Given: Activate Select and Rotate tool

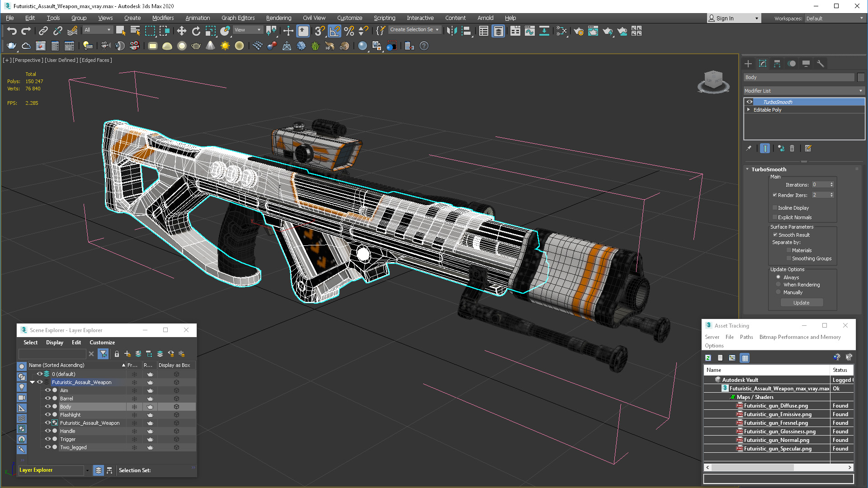Looking at the screenshot, I should point(196,31).
